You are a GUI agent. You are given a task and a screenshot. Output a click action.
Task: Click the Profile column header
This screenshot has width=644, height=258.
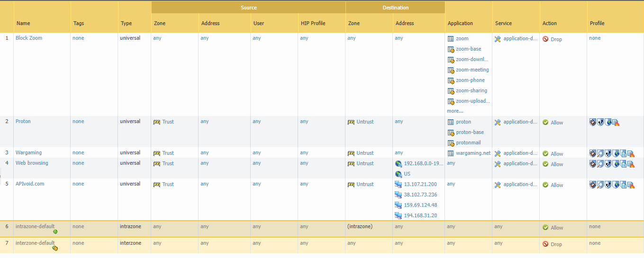pyautogui.click(x=616, y=23)
